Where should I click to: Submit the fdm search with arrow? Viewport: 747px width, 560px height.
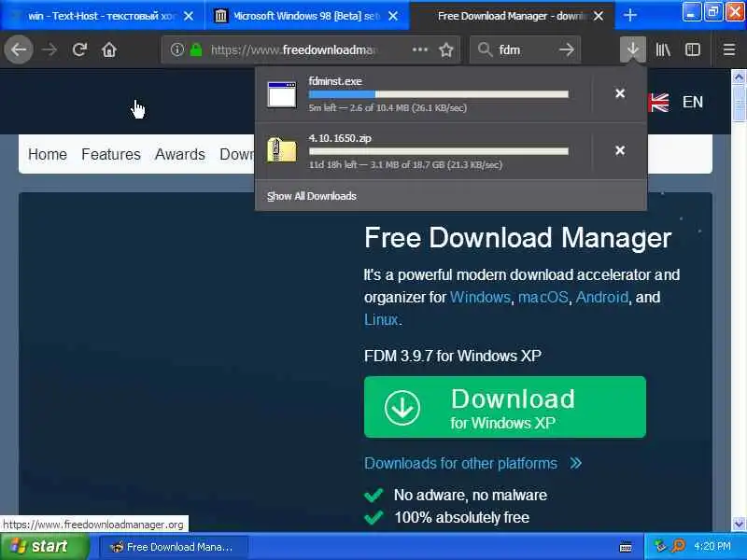pyautogui.click(x=567, y=49)
